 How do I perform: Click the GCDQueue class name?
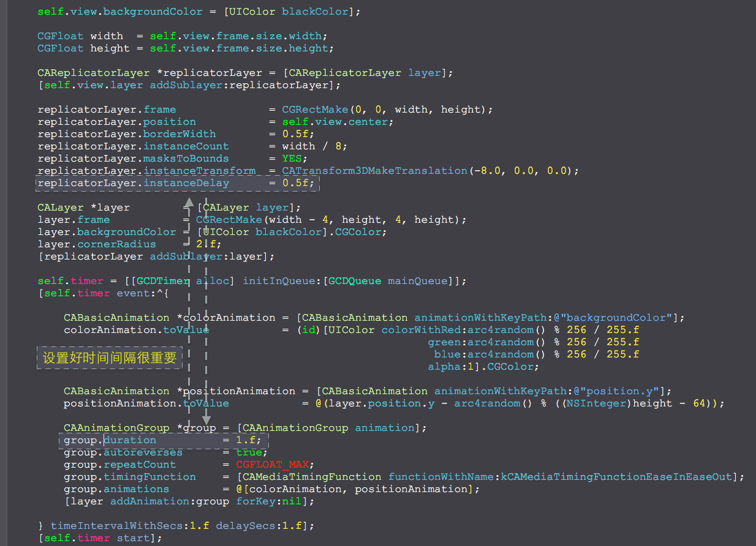355,281
